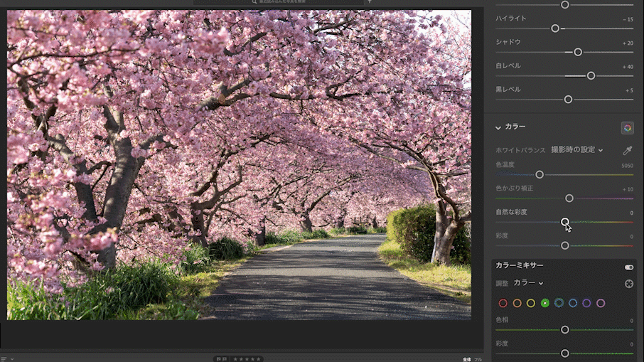Click the search field at the top
The width and height of the screenshot is (644, 362).
pos(279,2)
